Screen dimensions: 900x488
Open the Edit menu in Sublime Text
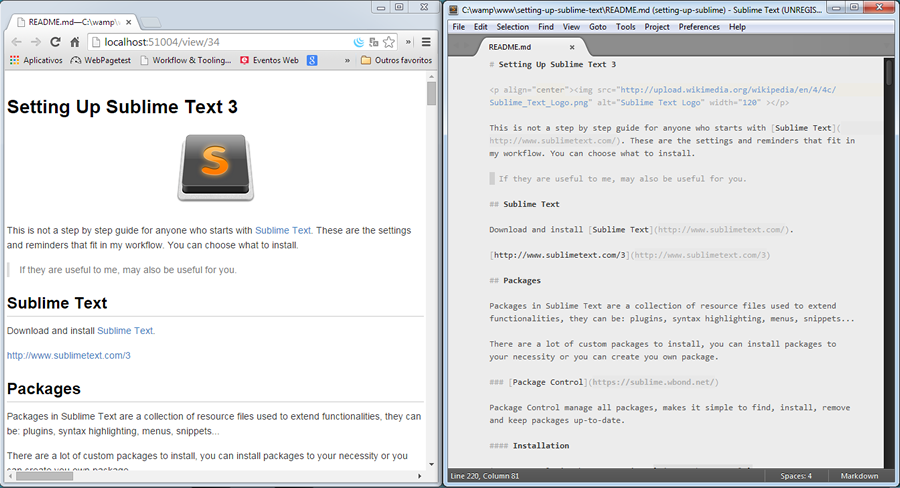[480, 27]
